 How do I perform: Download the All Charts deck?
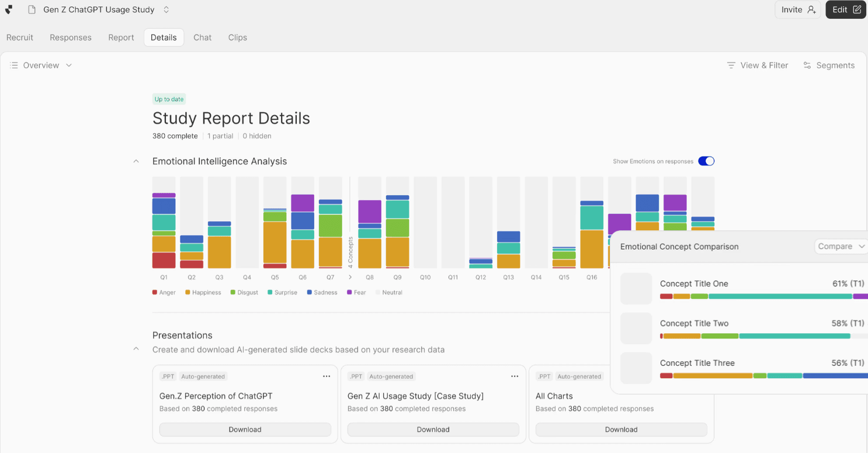[x=622, y=430]
